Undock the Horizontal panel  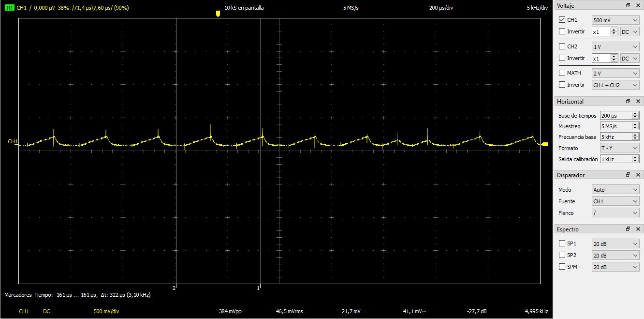628,101
